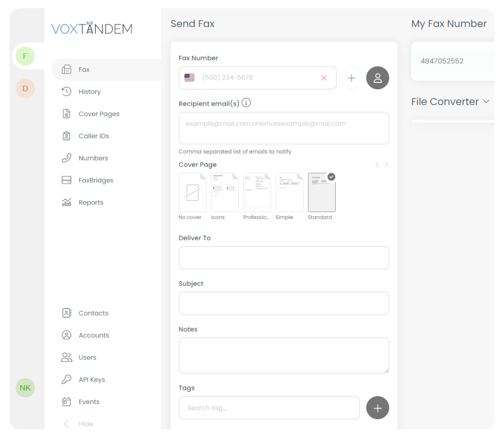Open History from the sidebar
504x438 pixels.
(67, 92)
